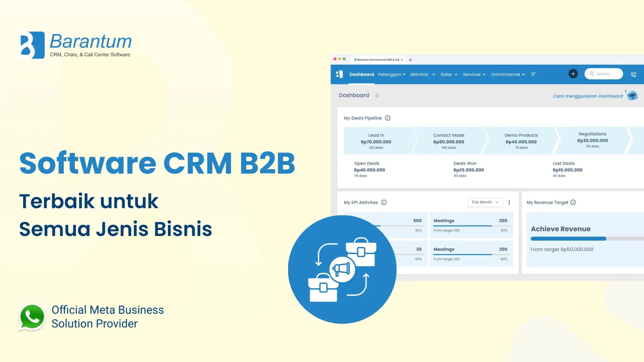This screenshot has height=362, width=644.
Task: Click the Cara menggunakan Dashboard link
Action: tap(587, 96)
